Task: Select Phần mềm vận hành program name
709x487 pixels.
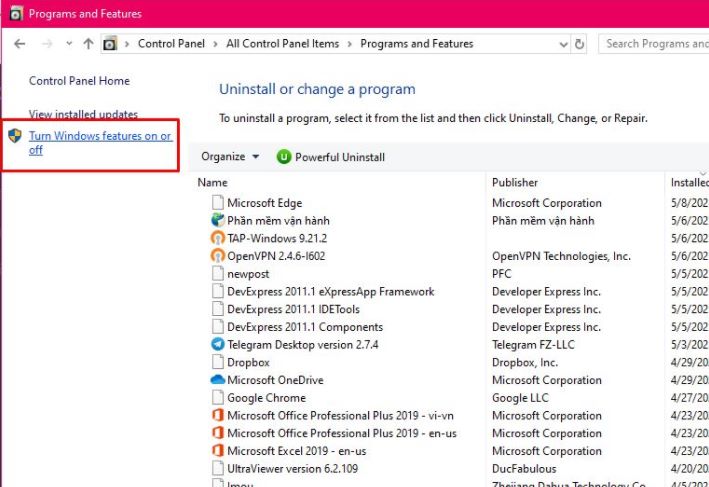Action: [x=278, y=221]
